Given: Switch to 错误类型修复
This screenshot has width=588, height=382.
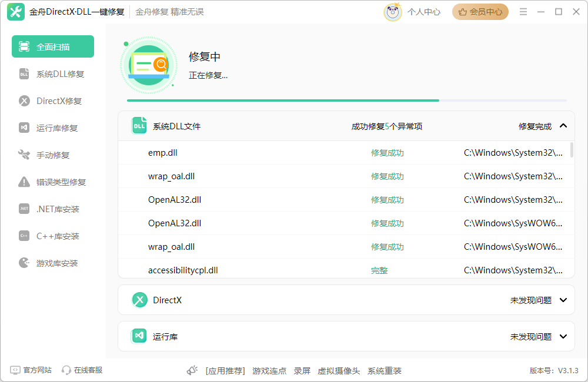Looking at the screenshot, I should (x=53, y=182).
